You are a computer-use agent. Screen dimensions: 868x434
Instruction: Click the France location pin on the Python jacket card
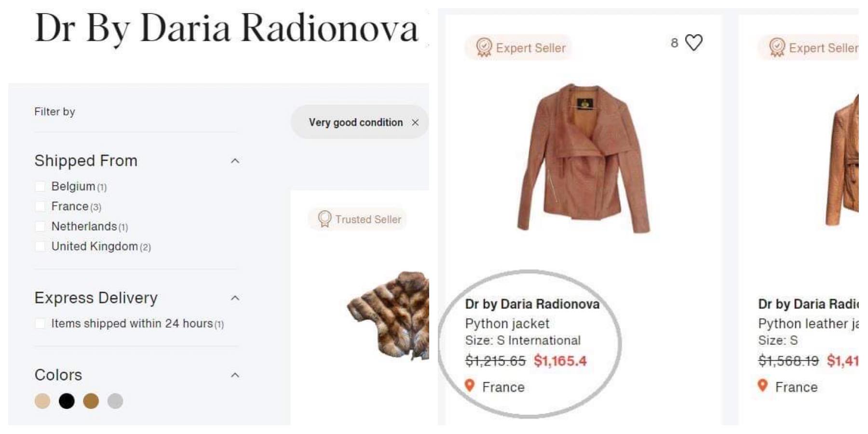[470, 386]
